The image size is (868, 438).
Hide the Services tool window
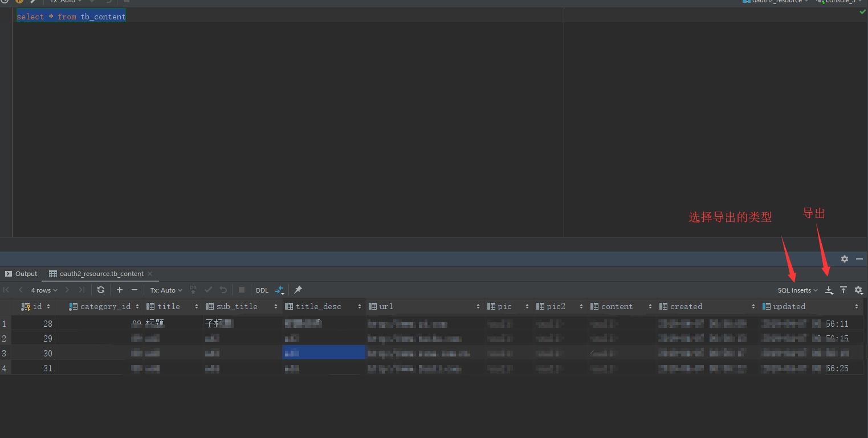[x=859, y=259]
